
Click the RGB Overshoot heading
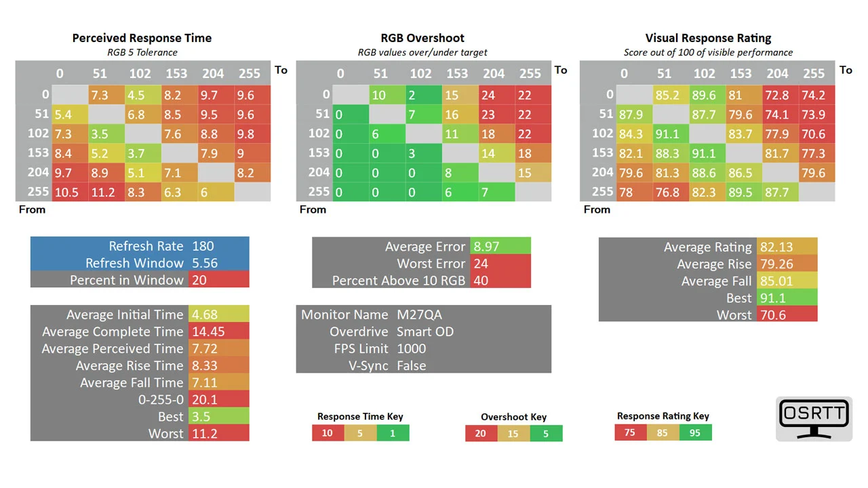click(x=422, y=38)
